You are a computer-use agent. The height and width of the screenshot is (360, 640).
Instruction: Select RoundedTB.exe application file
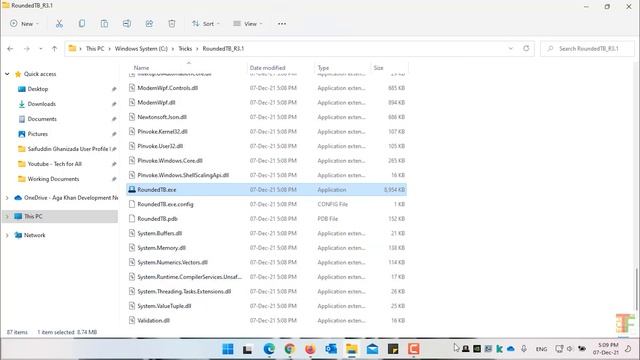coord(267,189)
